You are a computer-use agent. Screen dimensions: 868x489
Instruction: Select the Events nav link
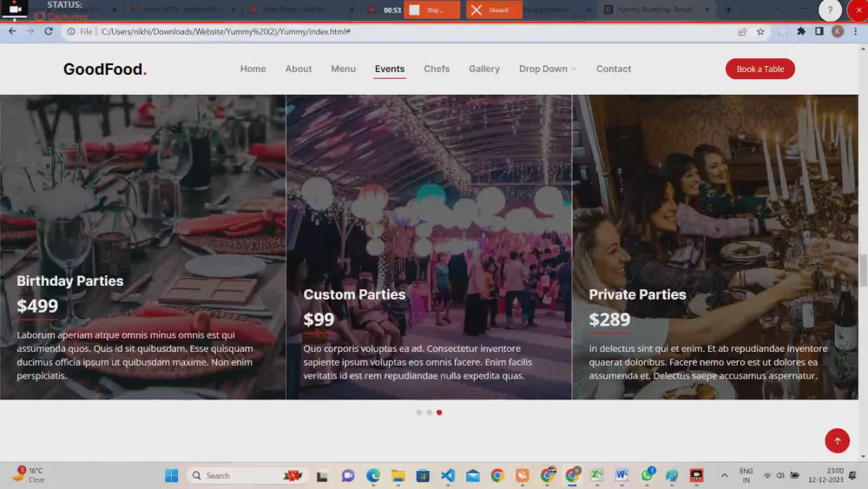(390, 69)
